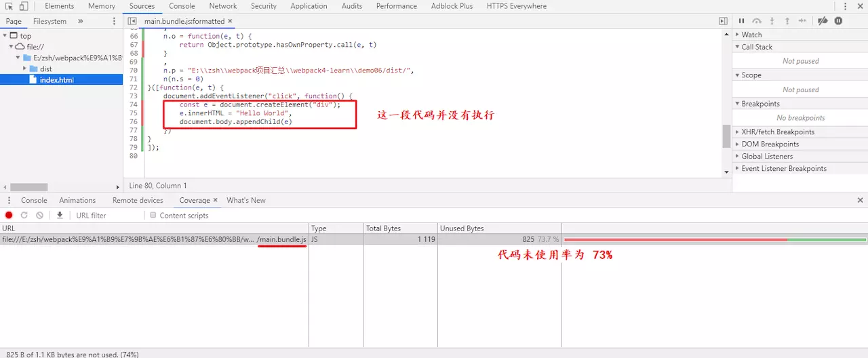
Task: Expand the dist folder
Action: 25,68
